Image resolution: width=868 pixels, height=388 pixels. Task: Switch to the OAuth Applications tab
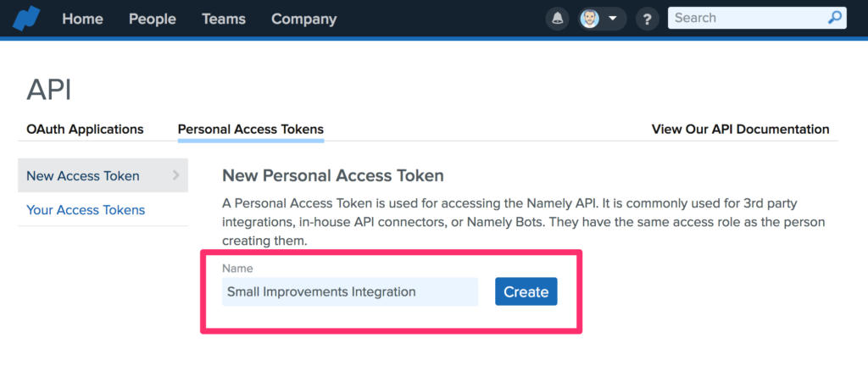pyautogui.click(x=85, y=130)
